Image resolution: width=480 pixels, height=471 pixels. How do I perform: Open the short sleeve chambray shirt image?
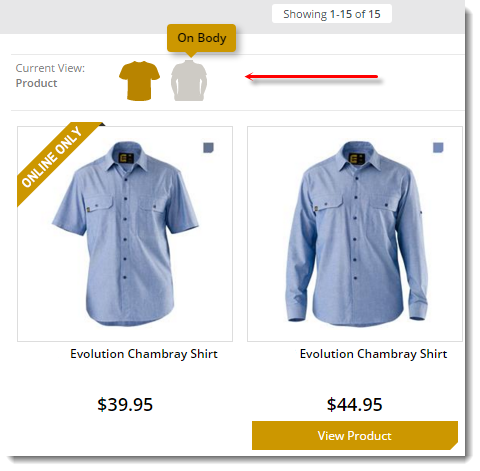point(125,234)
